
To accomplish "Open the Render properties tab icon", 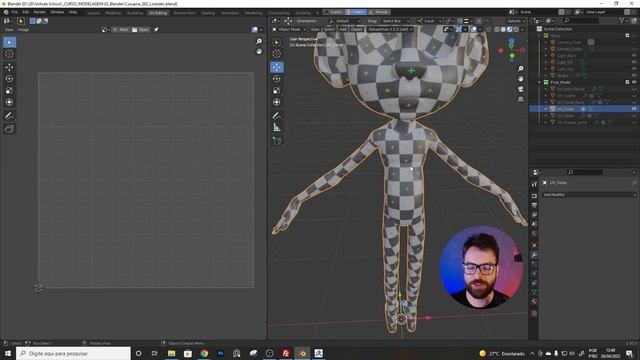I will point(534,196).
